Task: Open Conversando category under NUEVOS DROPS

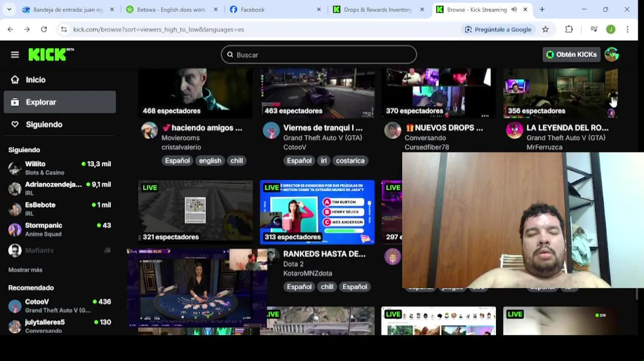Action: click(x=425, y=138)
